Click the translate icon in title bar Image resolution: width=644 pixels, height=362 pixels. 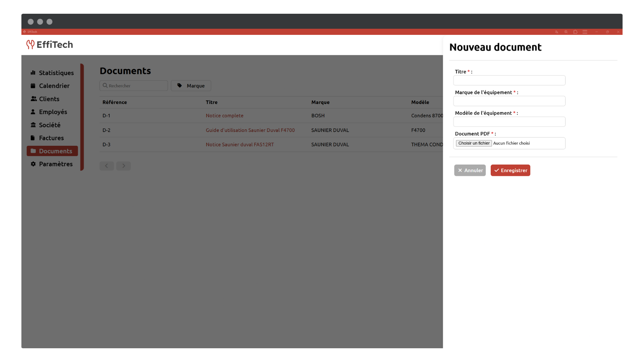pos(556,32)
